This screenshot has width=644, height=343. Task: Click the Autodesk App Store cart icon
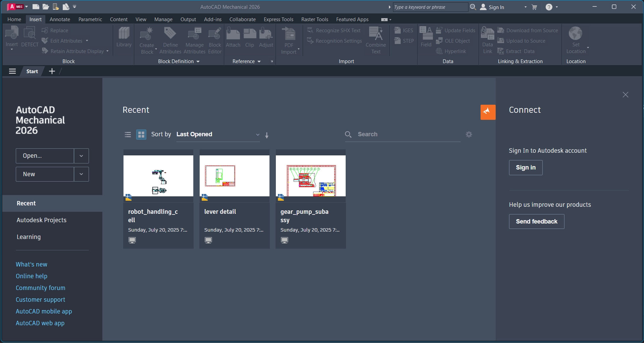(535, 7)
